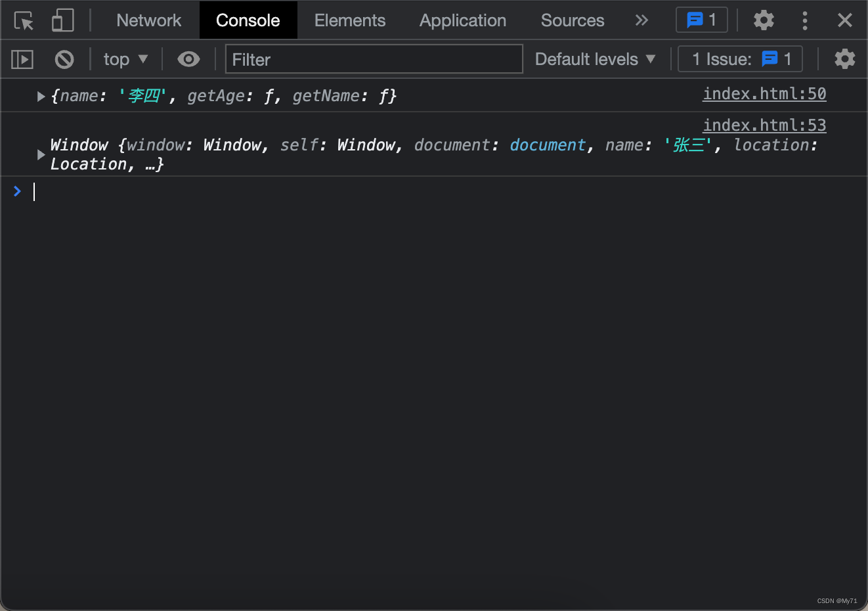Viewport: 868px width, 611px height.
Task: Show more tabs via double chevron
Action: coord(641,20)
